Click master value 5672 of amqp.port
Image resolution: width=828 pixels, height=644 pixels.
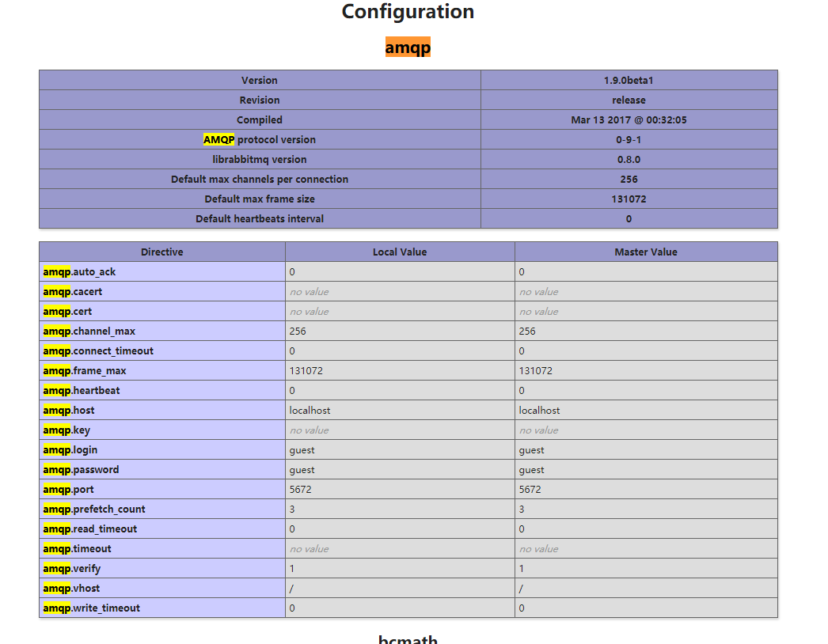pos(530,490)
